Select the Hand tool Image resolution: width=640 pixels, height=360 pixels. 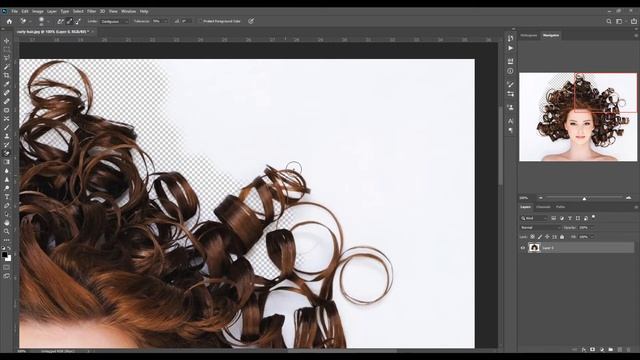tap(7, 223)
